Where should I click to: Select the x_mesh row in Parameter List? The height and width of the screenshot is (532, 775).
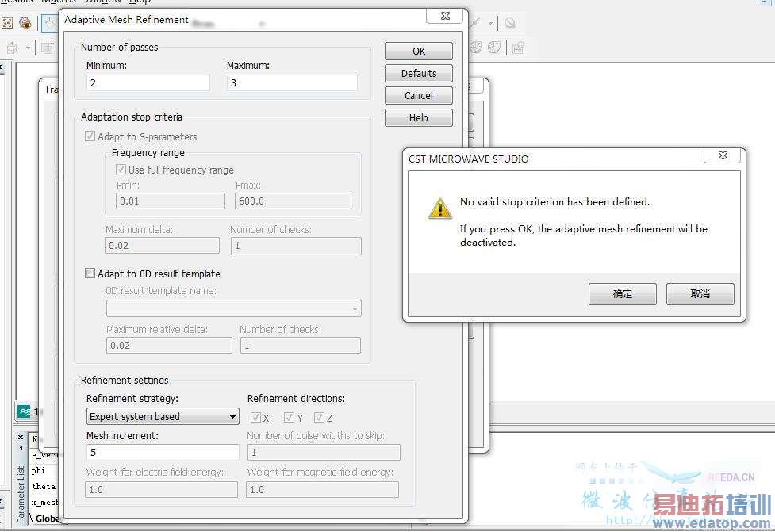[x=44, y=503]
